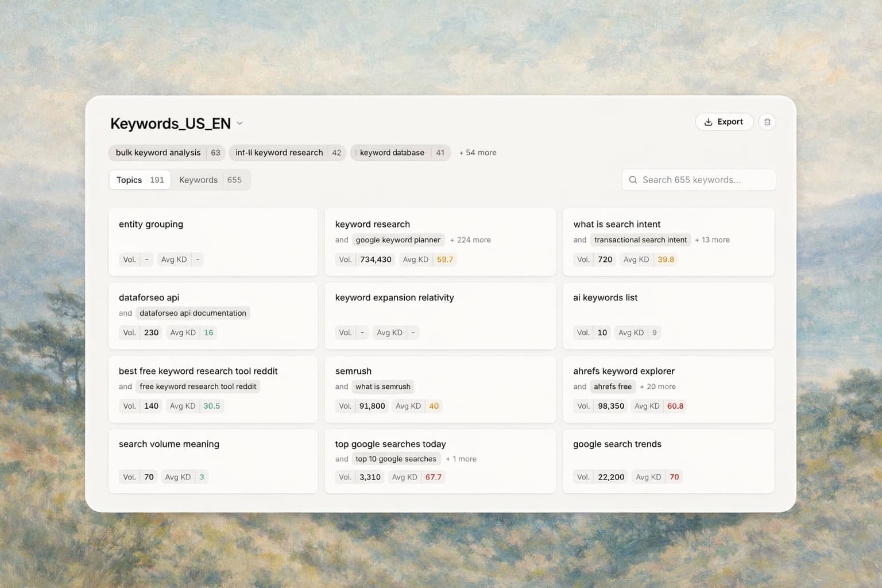Click the ahrefs free keyword tag
The image size is (882, 588).
[613, 386]
